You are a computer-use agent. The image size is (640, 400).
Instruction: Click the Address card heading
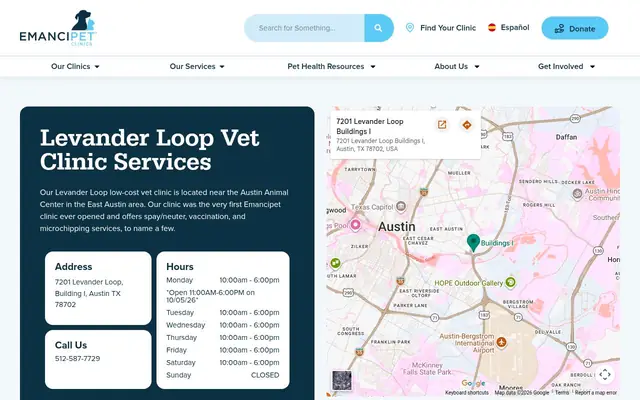(x=73, y=267)
